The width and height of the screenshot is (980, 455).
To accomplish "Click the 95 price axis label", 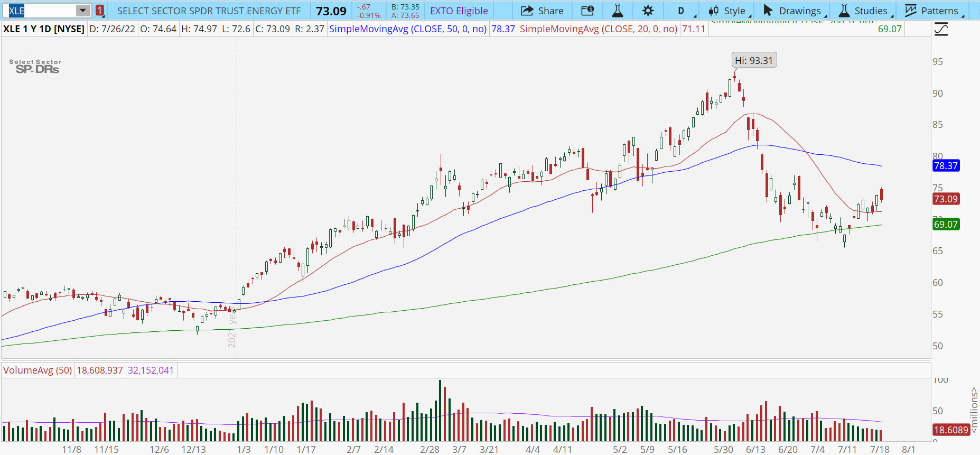I will [x=938, y=62].
